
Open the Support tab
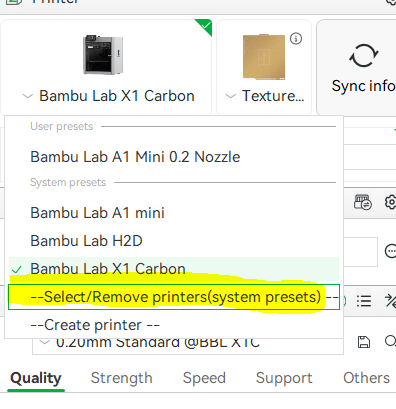[x=284, y=378]
